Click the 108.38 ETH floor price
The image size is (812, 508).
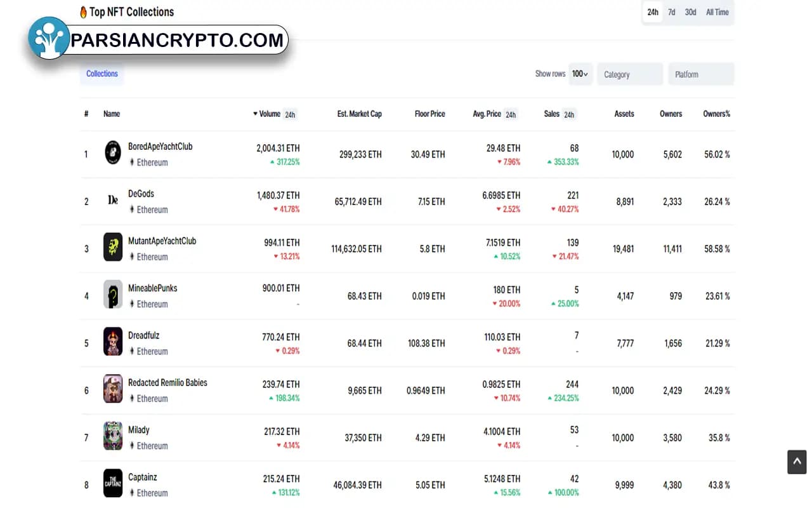[x=426, y=344]
